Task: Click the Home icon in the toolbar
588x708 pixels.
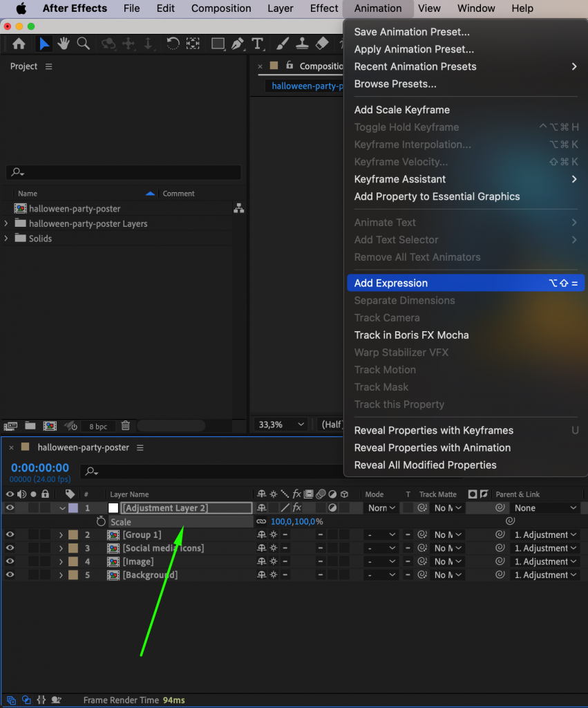Action: click(18, 44)
